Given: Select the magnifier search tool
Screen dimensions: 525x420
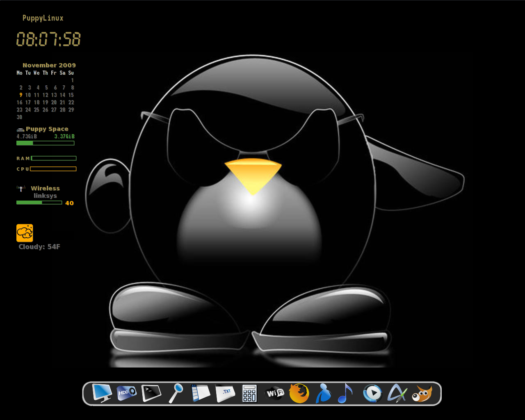Looking at the screenshot, I should tap(176, 393).
